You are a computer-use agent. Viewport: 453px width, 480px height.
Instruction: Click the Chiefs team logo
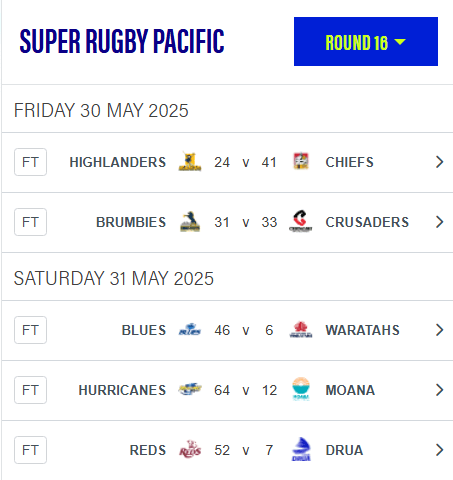[301, 161]
